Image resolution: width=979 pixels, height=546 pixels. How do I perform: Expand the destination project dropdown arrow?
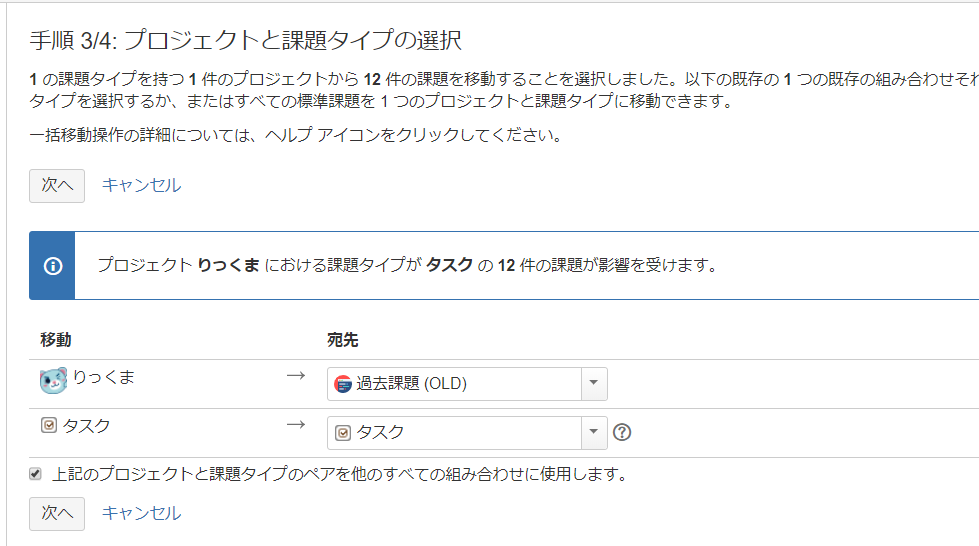(x=593, y=384)
